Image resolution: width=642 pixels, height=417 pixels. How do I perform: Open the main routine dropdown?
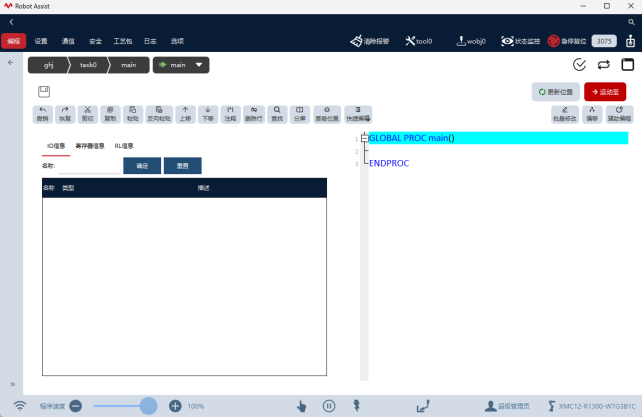coord(181,65)
